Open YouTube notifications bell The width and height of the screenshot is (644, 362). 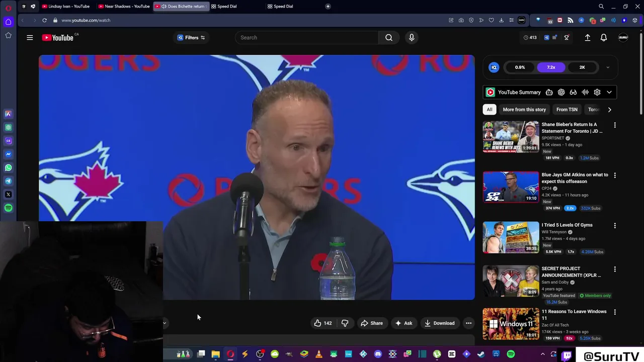click(604, 38)
